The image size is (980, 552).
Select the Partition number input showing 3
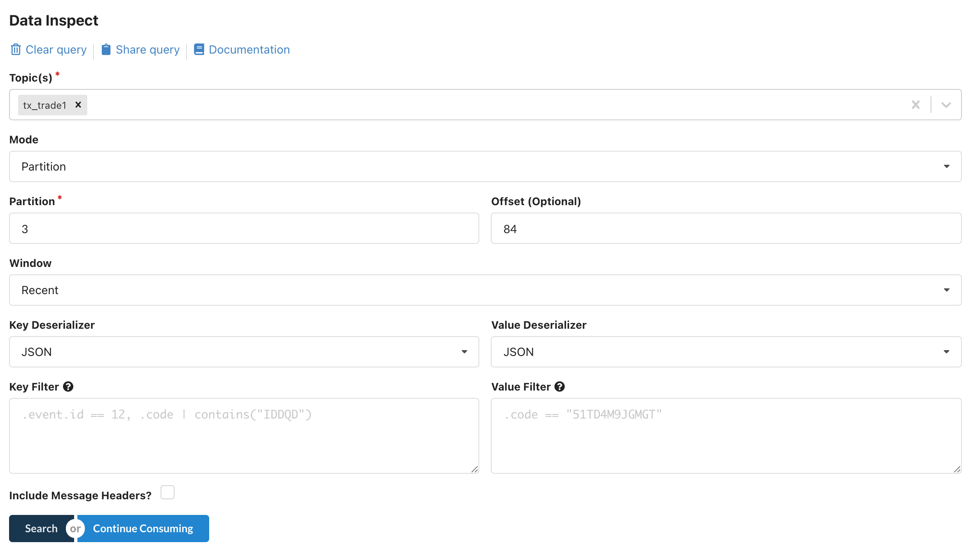[244, 228]
